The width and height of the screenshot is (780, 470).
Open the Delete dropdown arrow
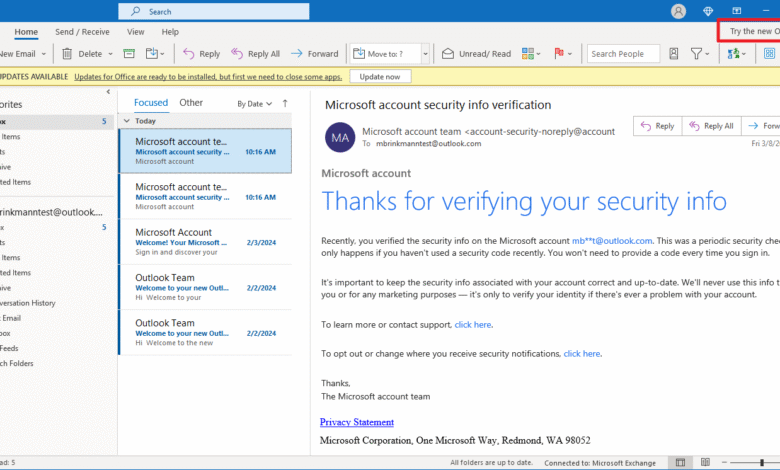110,54
